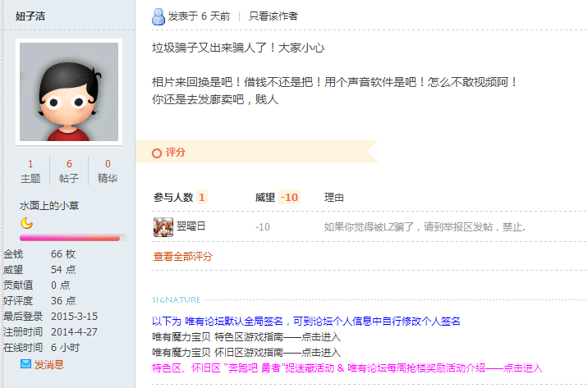Open 妞子洁's profile avatar image
The image size is (588, 388).
tap(69, 92)
